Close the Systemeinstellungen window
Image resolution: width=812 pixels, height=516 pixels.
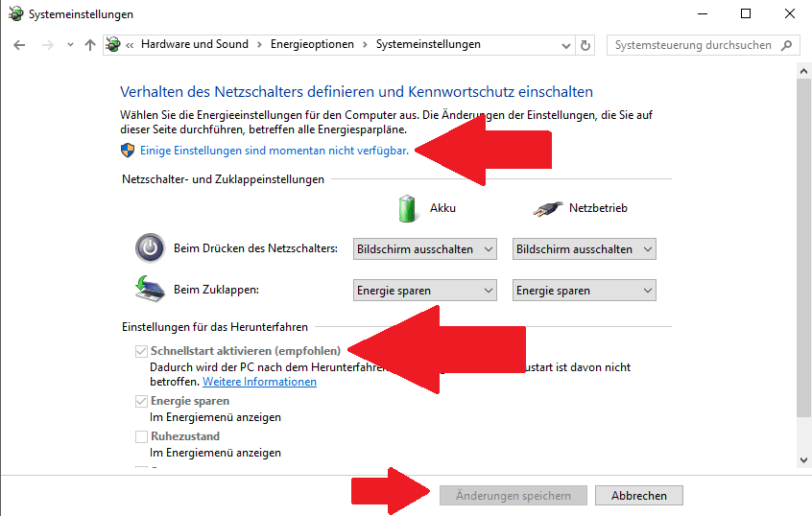[790, 14]
